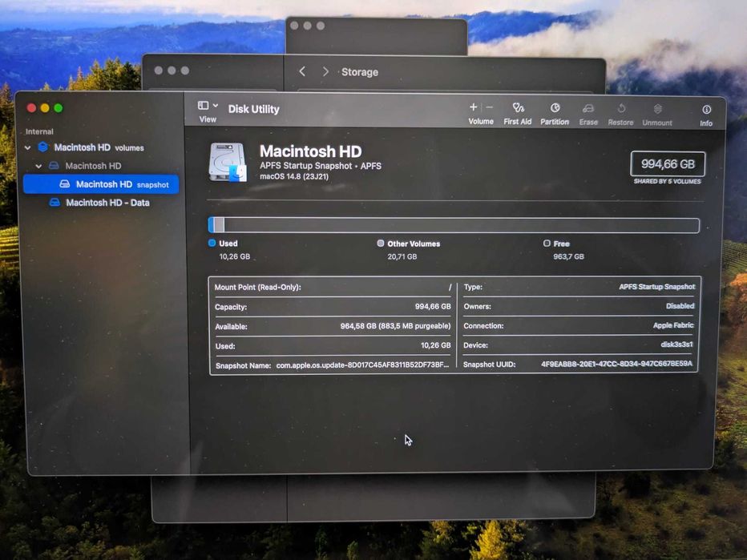Select Macintosh HD volumes container row
Viewport: 747px width, 560px height.
click(x=101, y=147)
